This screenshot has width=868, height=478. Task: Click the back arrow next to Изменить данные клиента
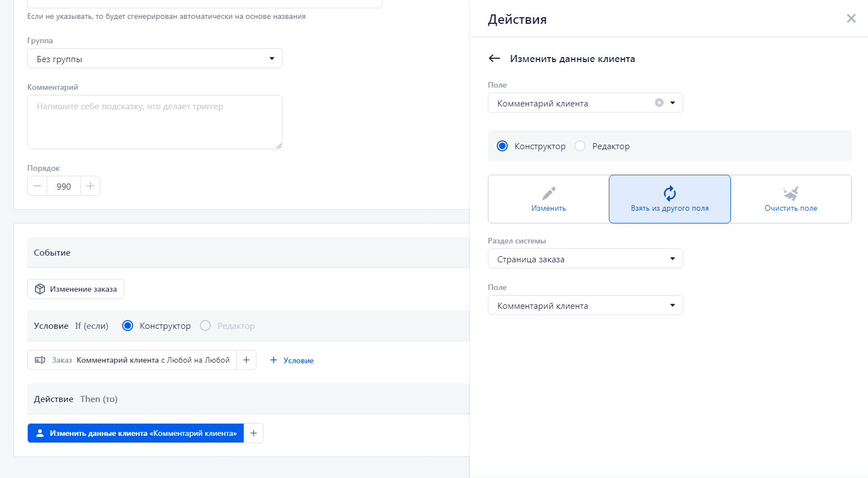[x=494, y=59]
